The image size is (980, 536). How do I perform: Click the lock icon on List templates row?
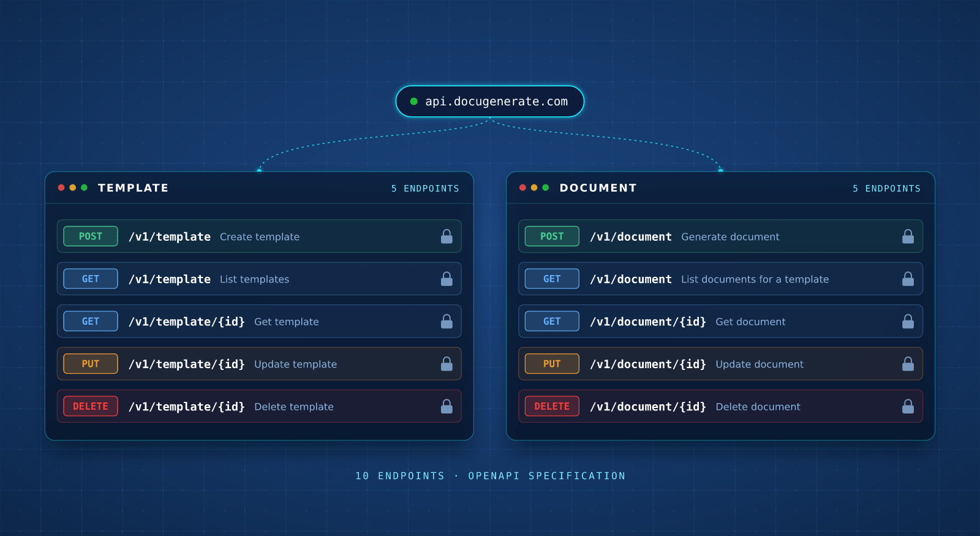click(x=447, y=279)
